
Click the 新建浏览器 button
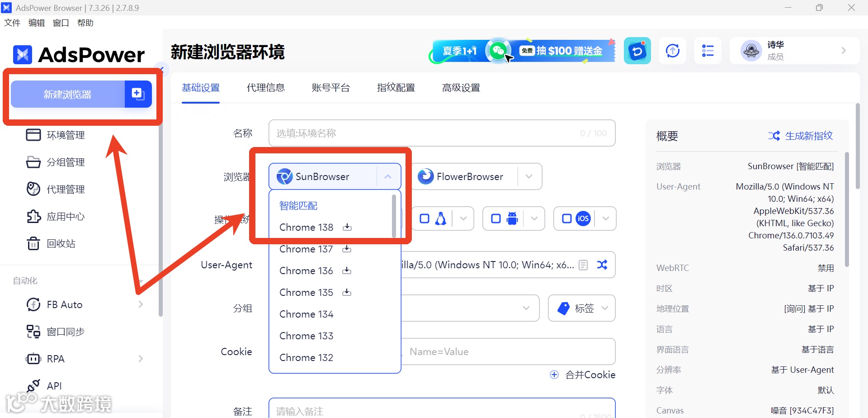pos(68,94)
